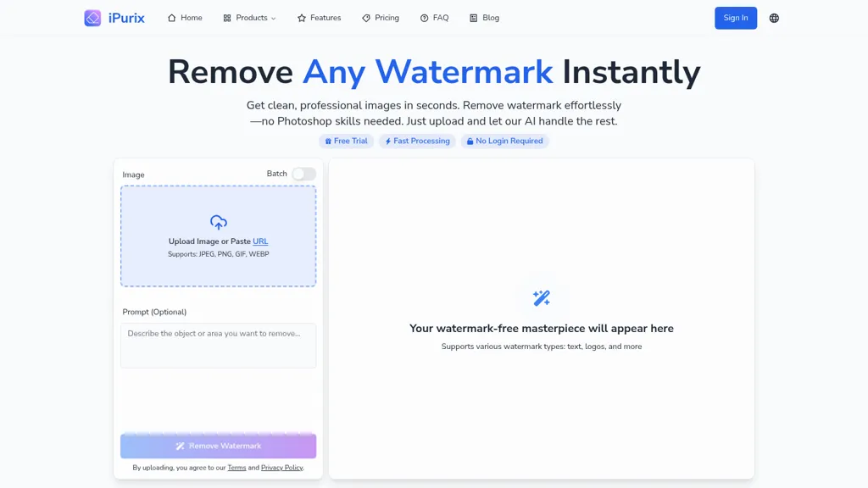Viewport: 868px width, 488px height.
Task: Click the Products grid icon
Action: point(227,18)
